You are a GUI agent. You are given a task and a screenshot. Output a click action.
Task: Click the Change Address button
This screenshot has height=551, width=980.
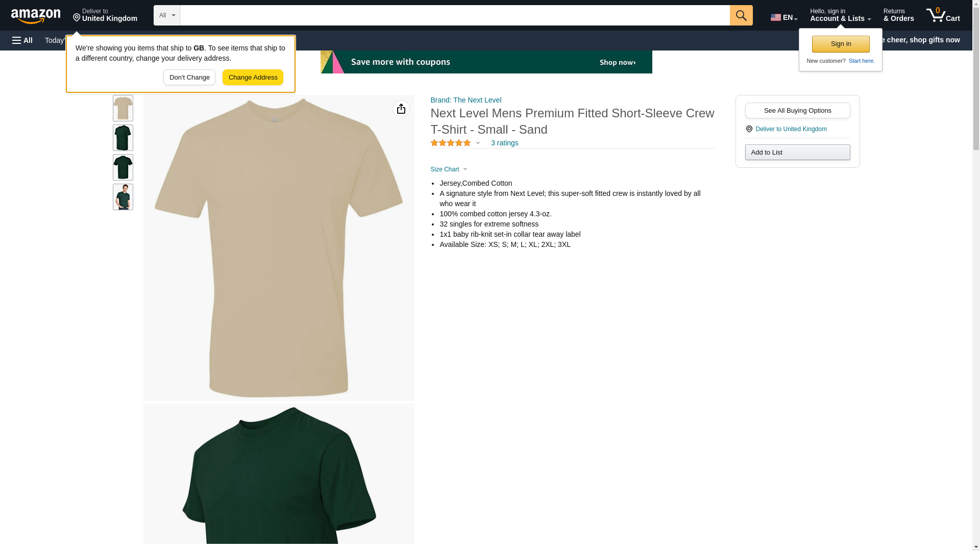coord(253,78)
